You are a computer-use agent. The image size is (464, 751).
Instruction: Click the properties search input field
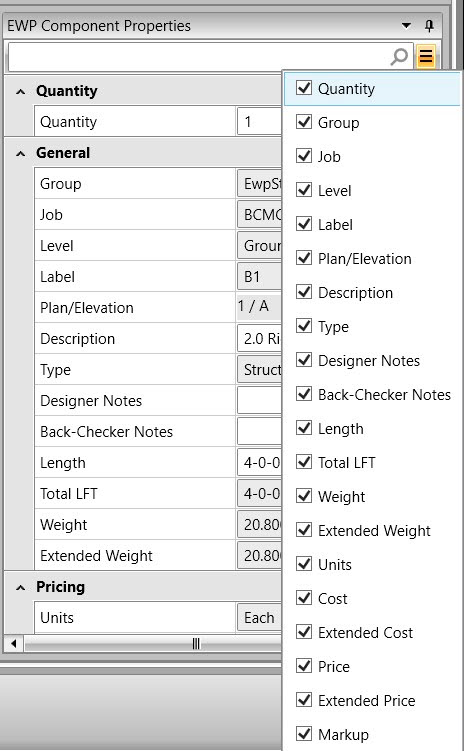pos(199,57)
